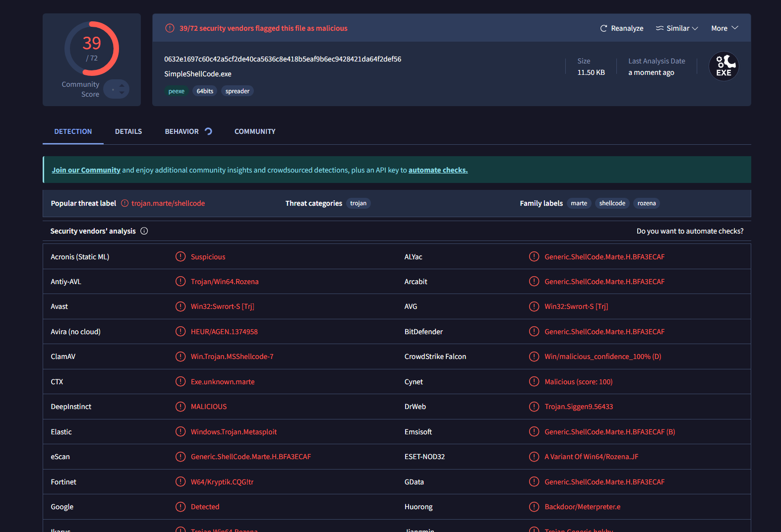This screenshot has width=781, height=532.
Task: Open the BEHAVIOR tab
Action: coord(181,131)
